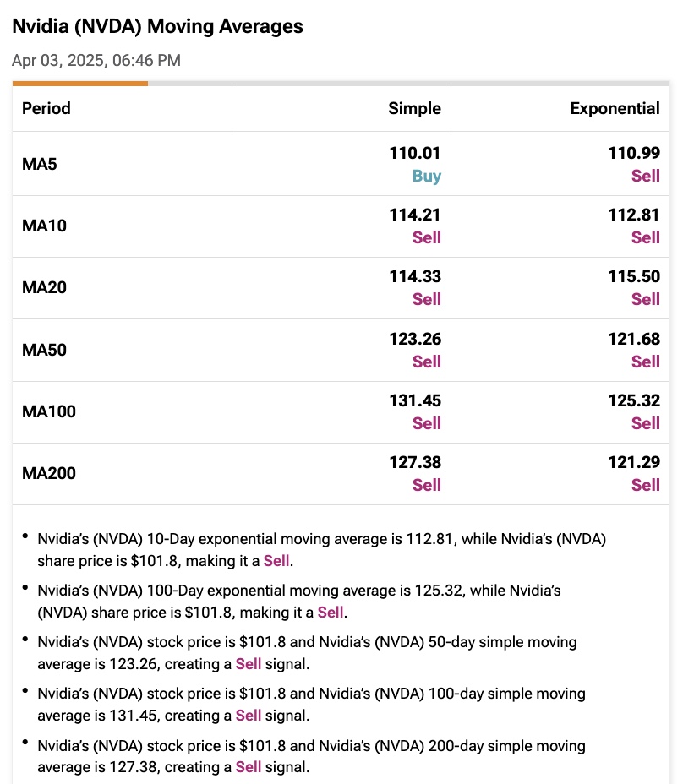Select the Exponential column header
Screen dimensions: 683x784
point(615,108)
